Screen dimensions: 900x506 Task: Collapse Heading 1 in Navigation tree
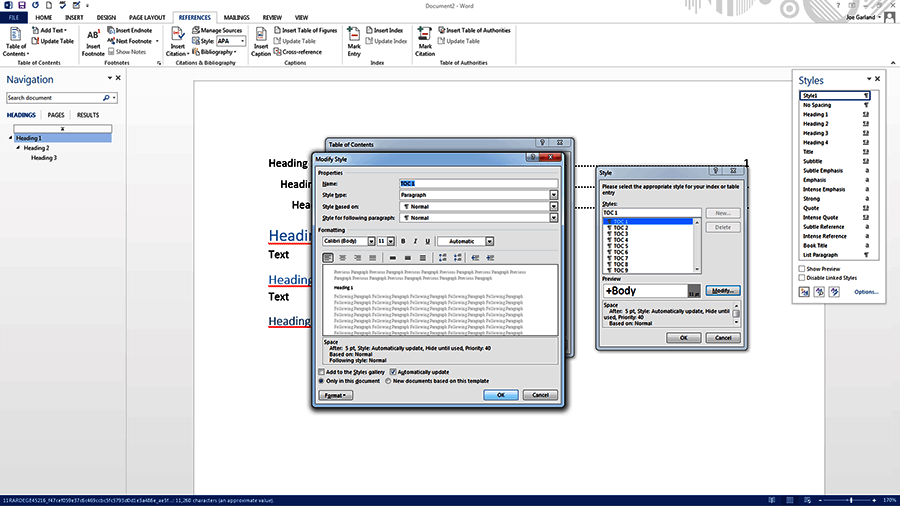click(x=10, y=138)
